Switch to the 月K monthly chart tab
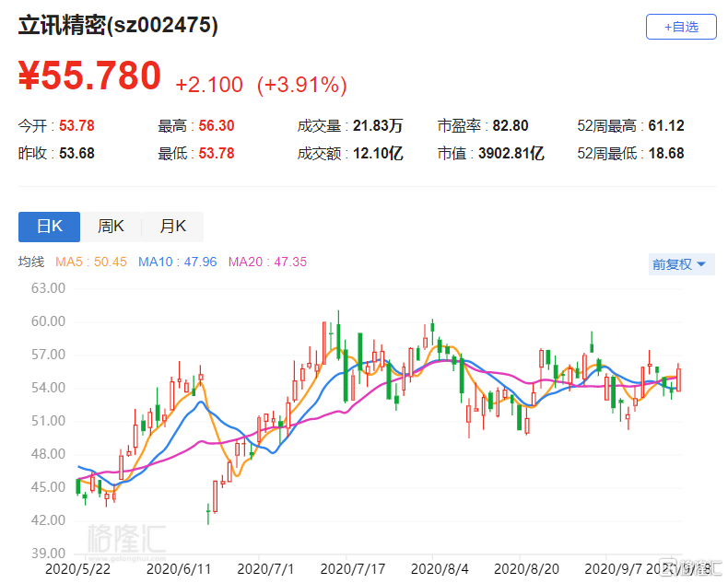The width and height of the screenshot is (728, 583). pos(172,227)
